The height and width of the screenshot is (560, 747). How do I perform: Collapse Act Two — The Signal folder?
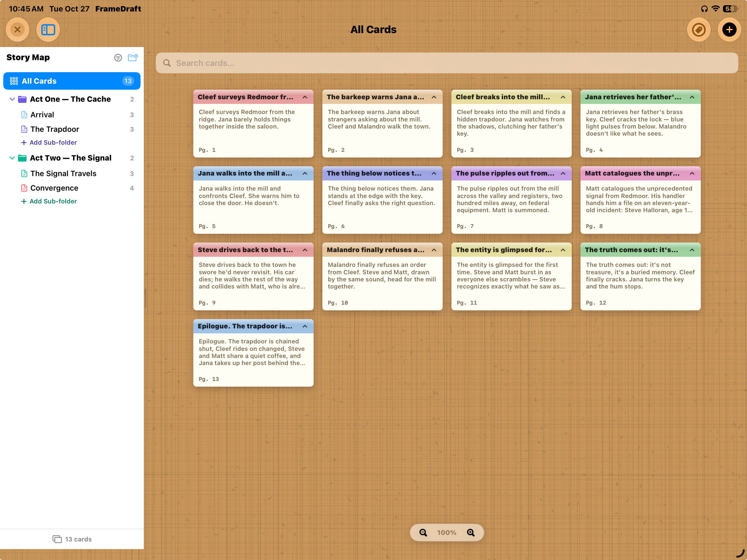point(12,158)
